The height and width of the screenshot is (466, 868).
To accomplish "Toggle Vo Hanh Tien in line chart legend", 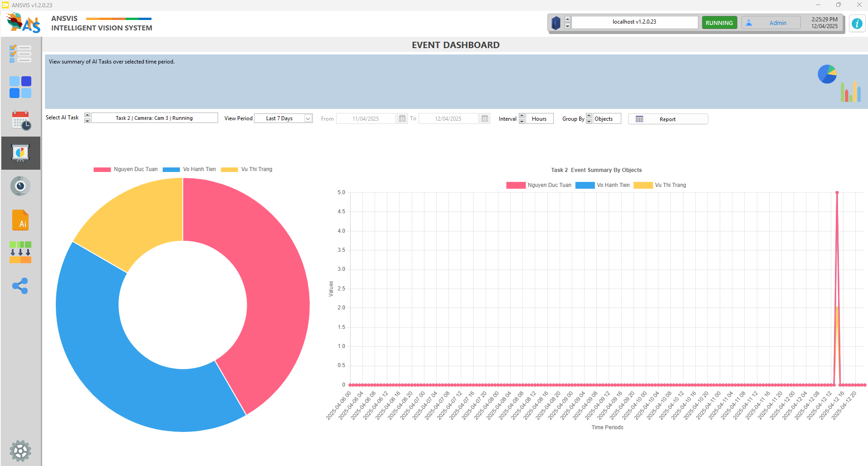I will [x=602, y=185].
